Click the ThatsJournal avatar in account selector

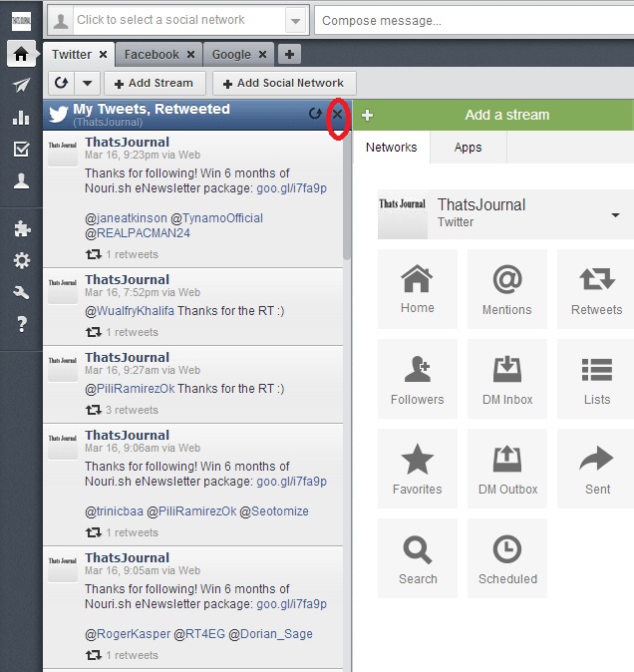click(403, 214)
